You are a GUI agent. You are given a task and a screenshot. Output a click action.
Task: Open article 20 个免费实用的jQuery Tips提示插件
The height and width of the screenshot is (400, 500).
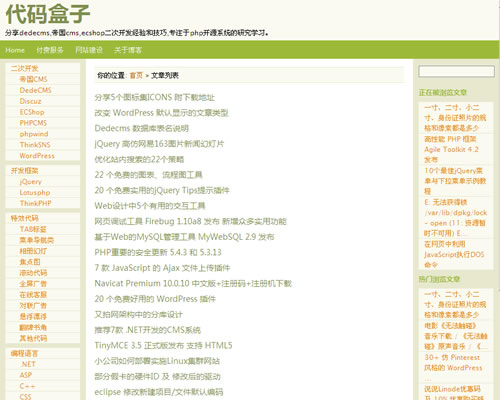point(162,190)
